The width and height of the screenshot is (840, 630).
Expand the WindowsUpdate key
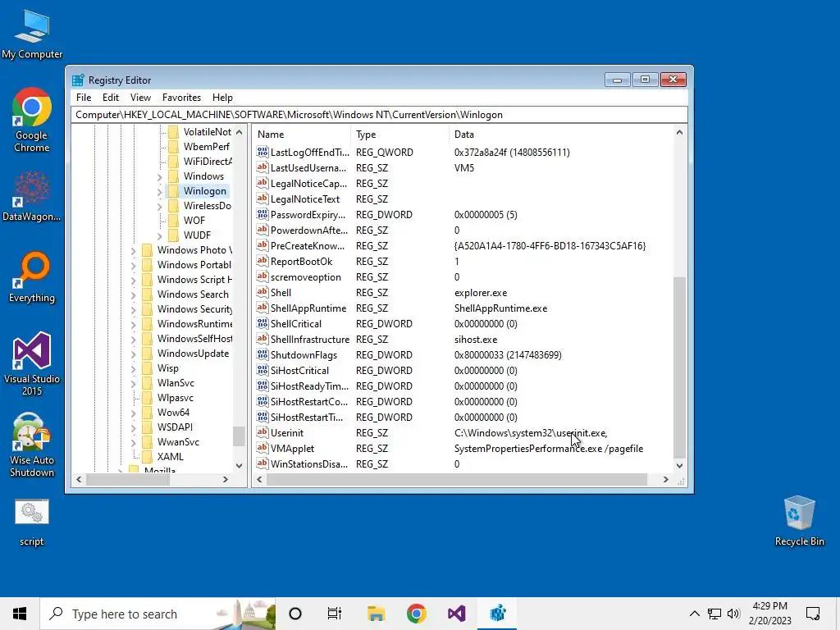click(x=134, y=354)
